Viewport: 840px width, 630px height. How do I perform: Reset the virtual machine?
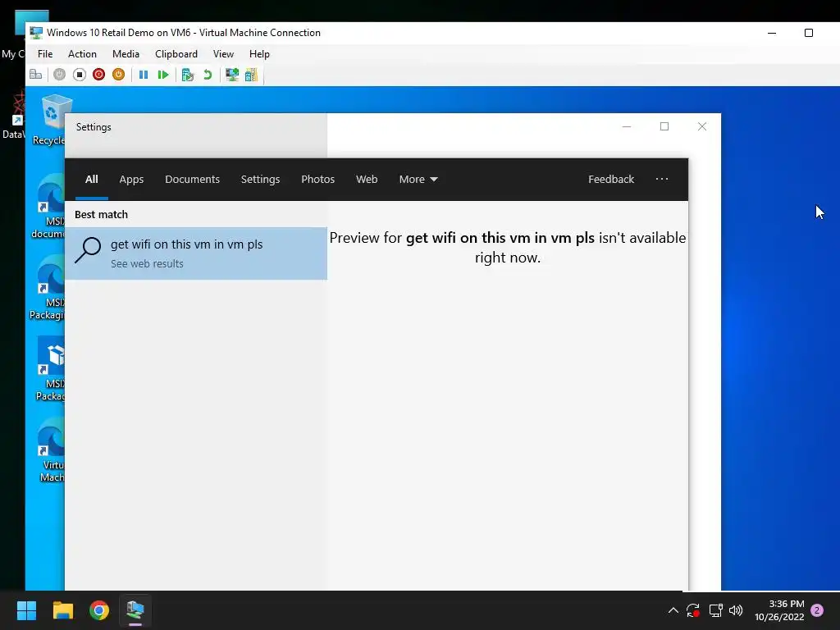tap(163, 75)
